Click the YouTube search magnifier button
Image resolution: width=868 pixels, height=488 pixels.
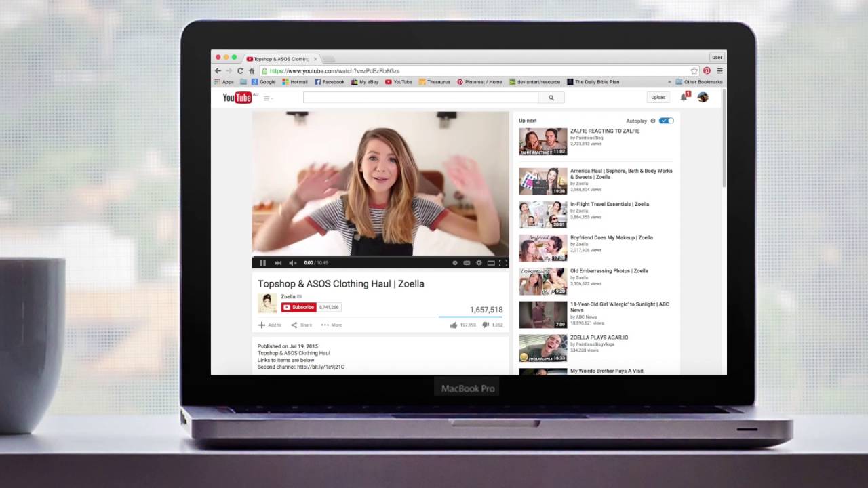[x=551, y=98]
